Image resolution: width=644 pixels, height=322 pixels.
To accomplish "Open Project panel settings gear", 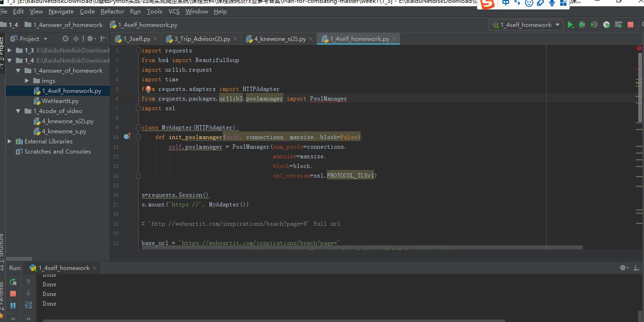I will coord(91,39).
